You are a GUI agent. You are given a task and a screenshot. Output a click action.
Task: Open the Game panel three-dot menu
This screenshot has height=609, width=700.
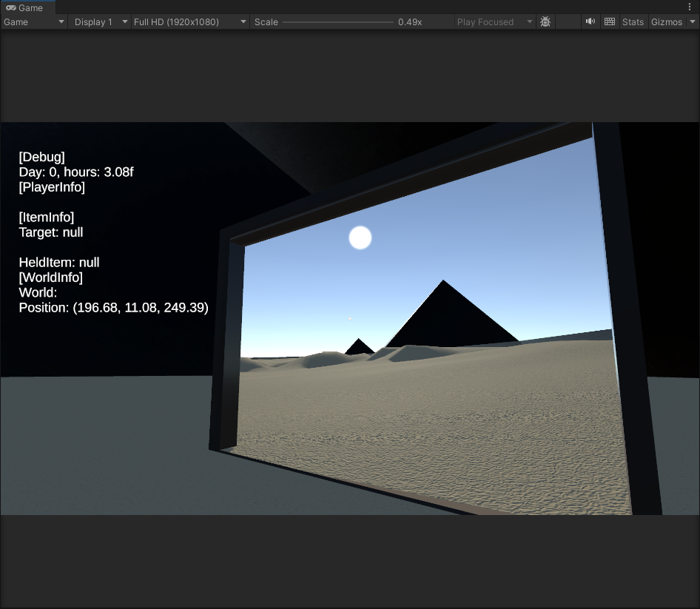690,7
